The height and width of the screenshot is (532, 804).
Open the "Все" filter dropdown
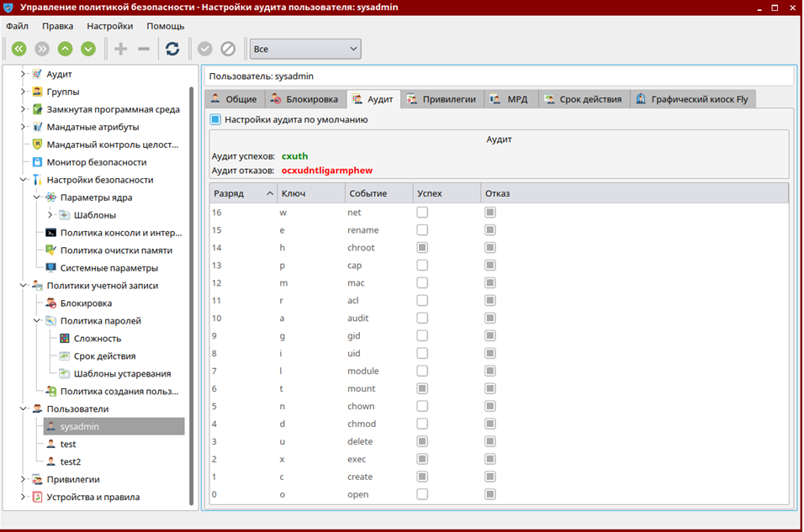point(304,50)
